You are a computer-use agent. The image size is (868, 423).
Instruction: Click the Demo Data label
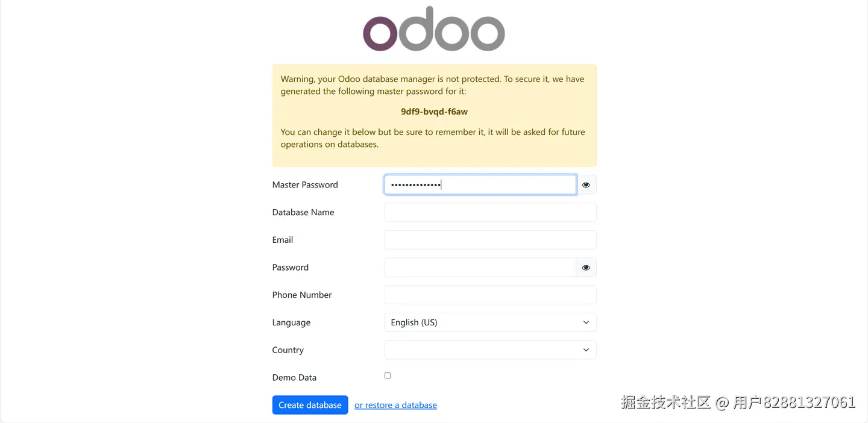[x=294, y=378]
